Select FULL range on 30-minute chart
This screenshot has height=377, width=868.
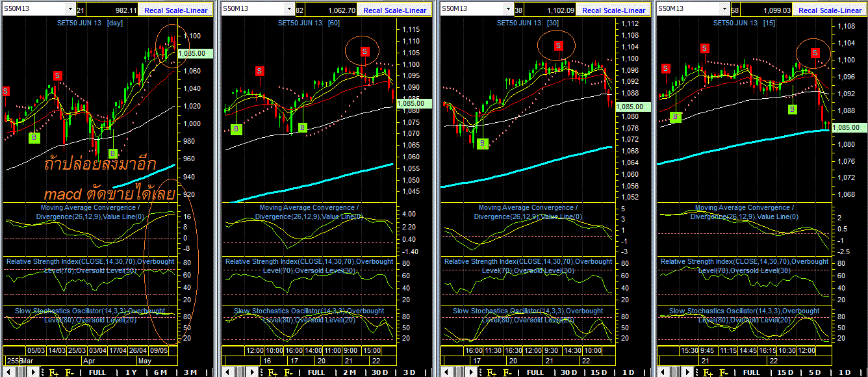click(535, 372)
